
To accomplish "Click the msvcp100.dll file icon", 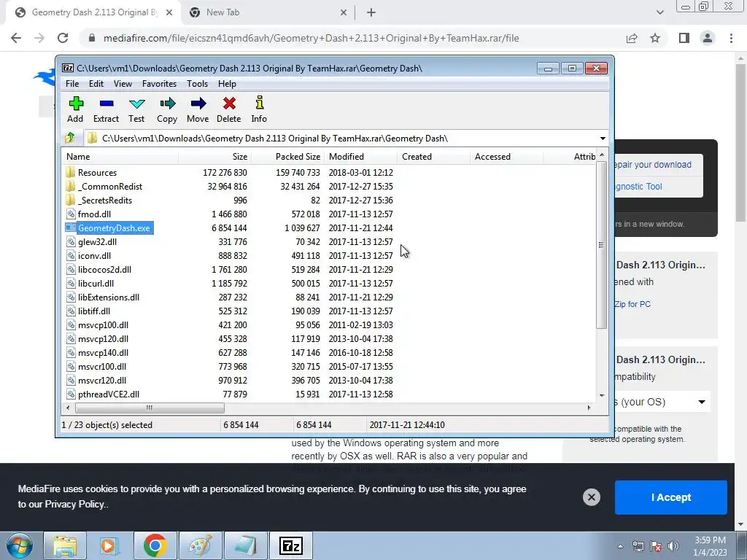I will [x=71, y=324].
